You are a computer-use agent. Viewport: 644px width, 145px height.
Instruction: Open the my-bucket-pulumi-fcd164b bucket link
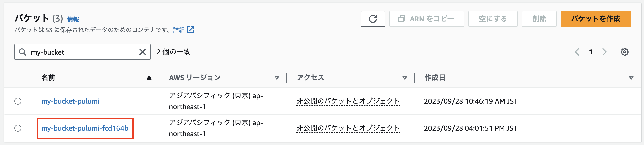click(85, 128)
